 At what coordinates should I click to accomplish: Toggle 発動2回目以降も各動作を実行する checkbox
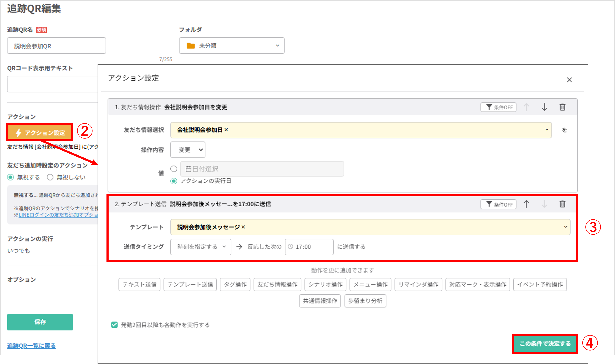pos(114,325)
